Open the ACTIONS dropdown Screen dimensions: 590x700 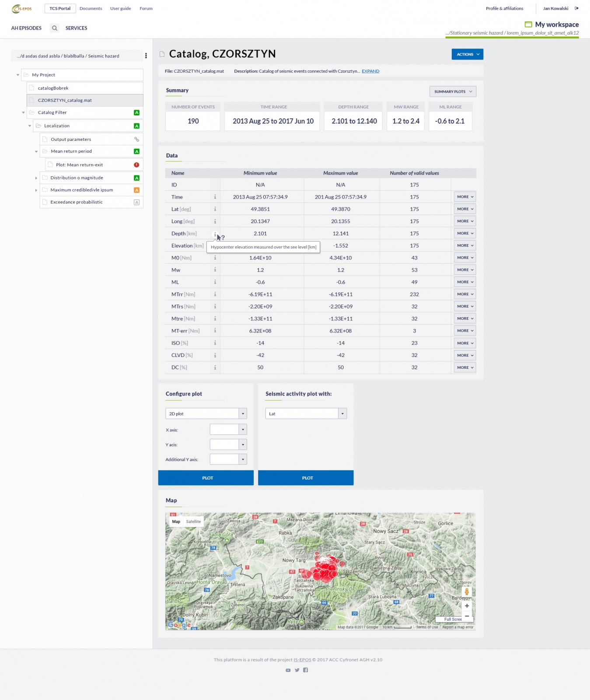[x=467, y=54]
